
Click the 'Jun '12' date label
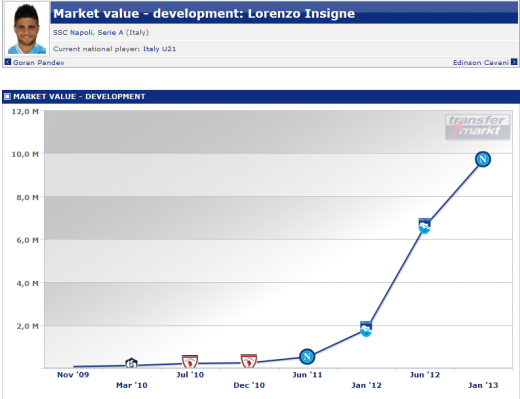pos(425,375)
